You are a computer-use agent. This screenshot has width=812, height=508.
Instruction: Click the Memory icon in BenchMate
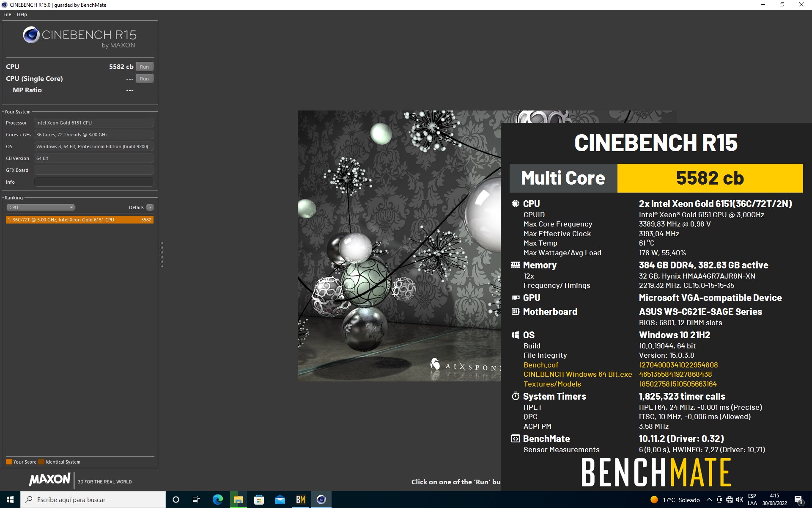(515, 265)
